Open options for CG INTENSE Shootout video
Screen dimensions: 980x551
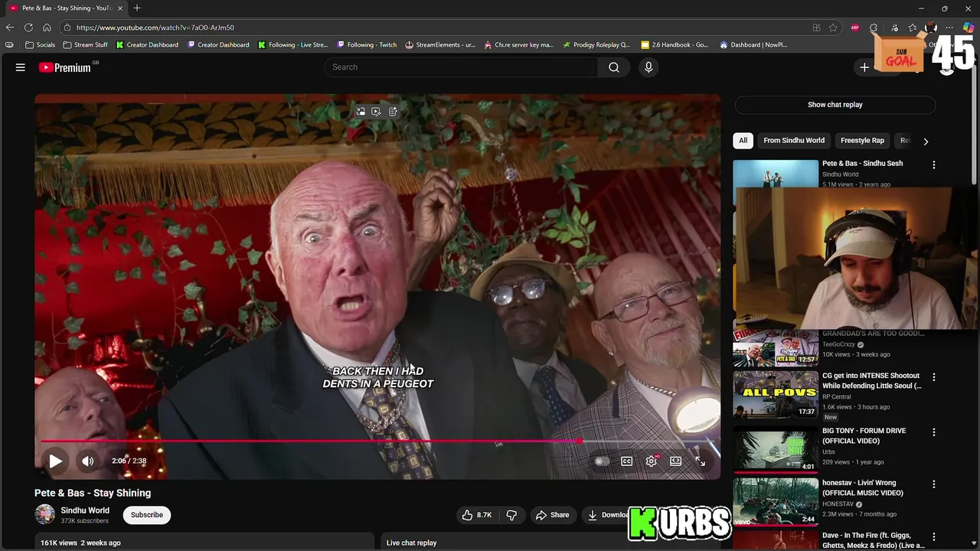[933, 377]
